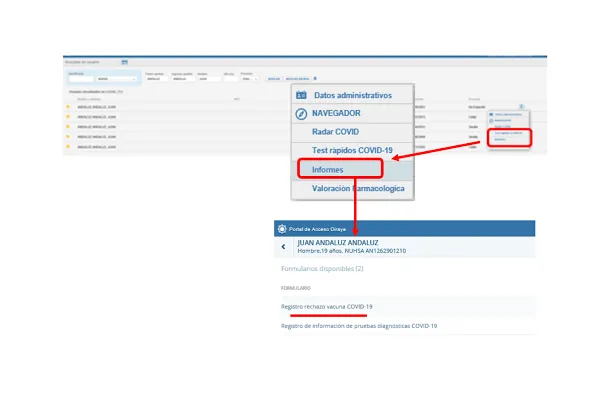
Task: Go back using the patient header arrow
Action: 283,247
